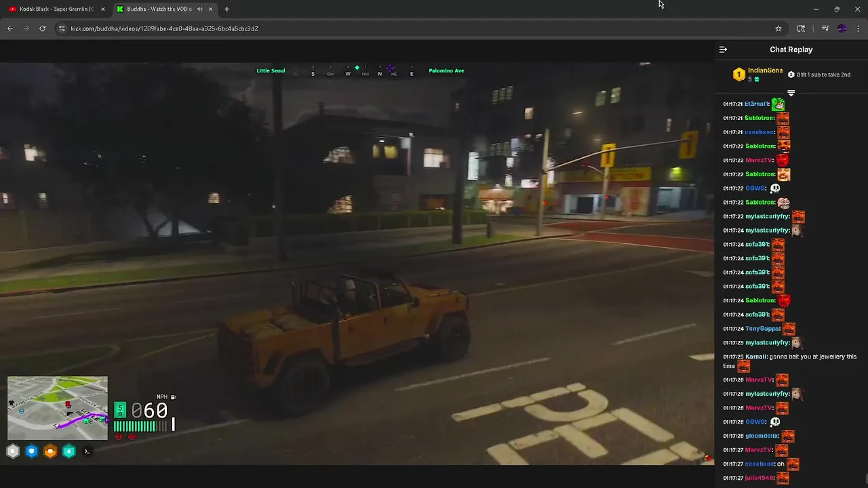Open TonyGappa's username in chat

point(762,329)
